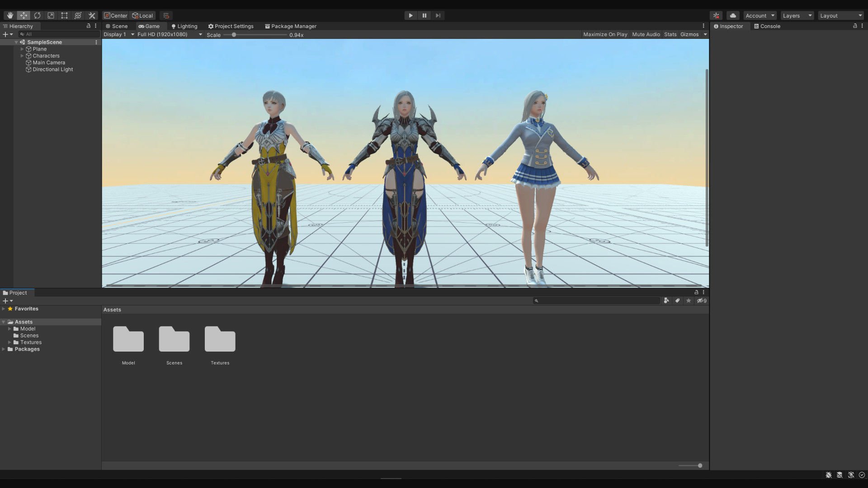Open the Layers dropdown
This screenshot has height=488, width=868.
797,15
